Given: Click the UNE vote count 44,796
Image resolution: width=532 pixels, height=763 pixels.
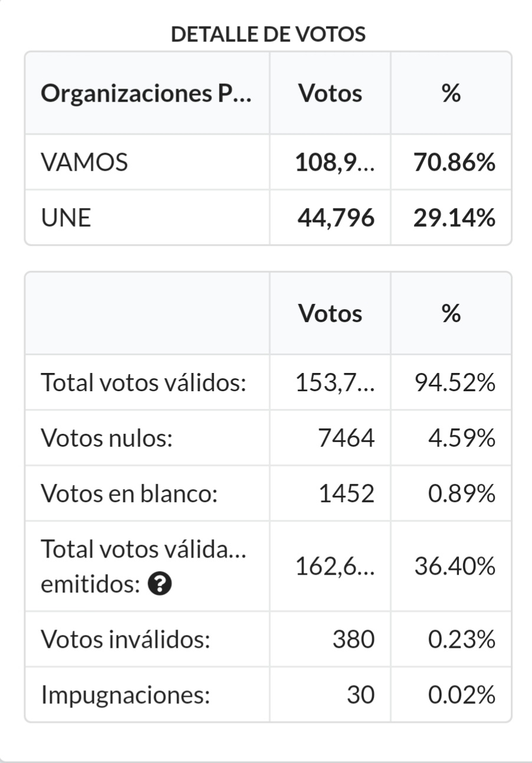Looking at the screenshot, I should coord(336,218).
